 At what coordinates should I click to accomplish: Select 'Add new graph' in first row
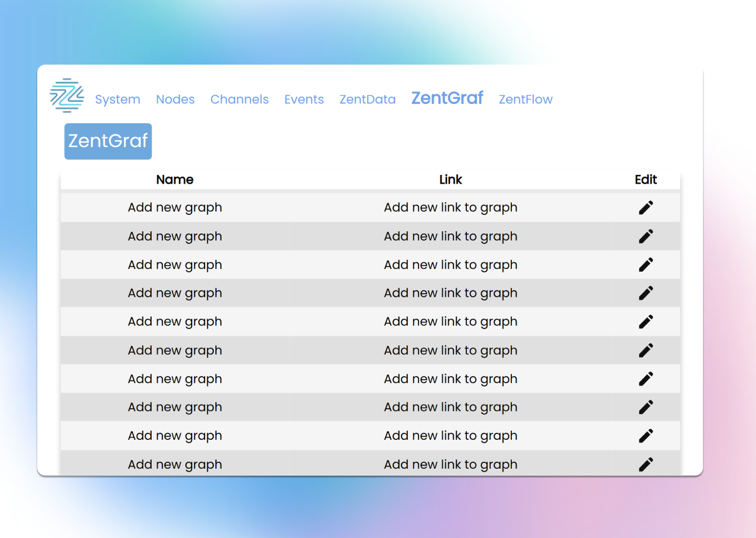[x=175, y=208]
